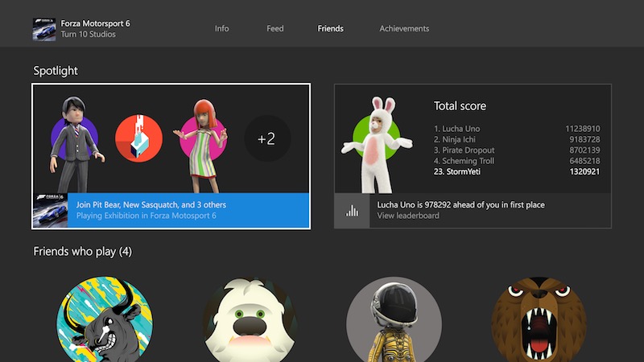Select the orange-haired avatar on pink circle
Viewport: 644px width, 362px height.
coord(203,146)
